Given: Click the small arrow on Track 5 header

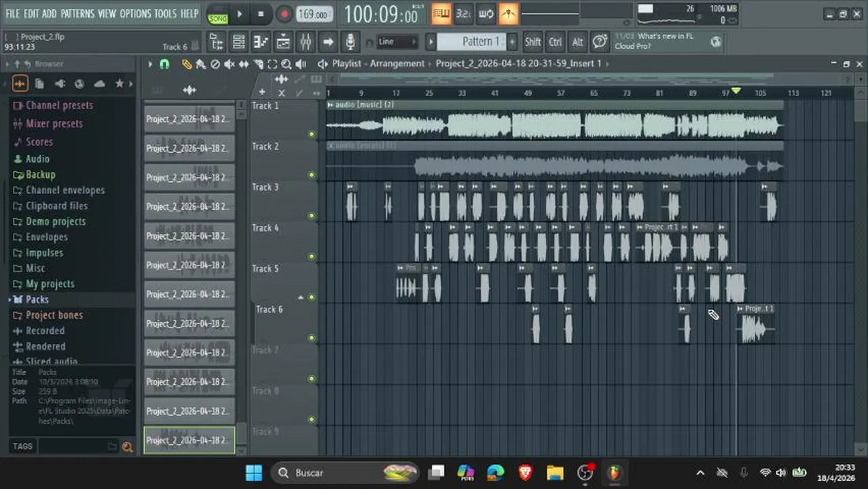Looking at the screenshot, I should (301, 297).
